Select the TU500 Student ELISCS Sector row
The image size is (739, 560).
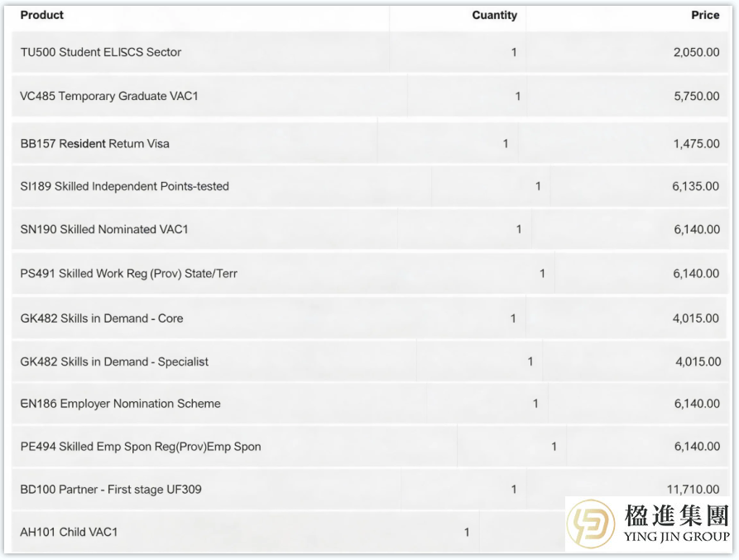370,52
